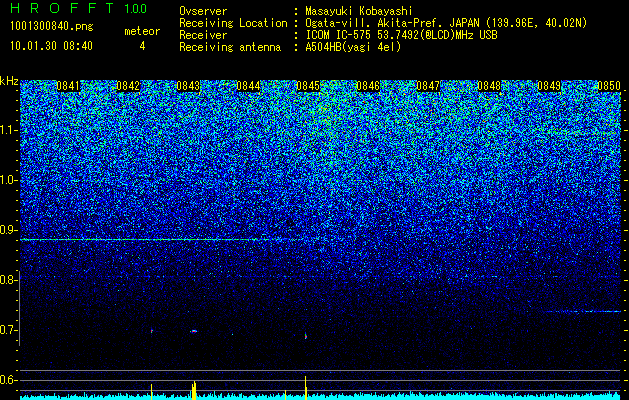Click the HROFFT 1.0.0 title text
The height and width of the screenshot is (400, 629).
point(79,8)
